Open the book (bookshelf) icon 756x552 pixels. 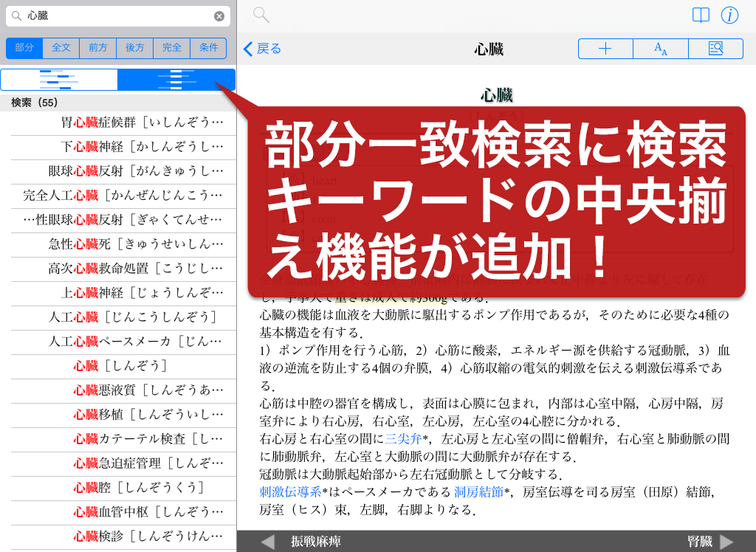(701, 15)
